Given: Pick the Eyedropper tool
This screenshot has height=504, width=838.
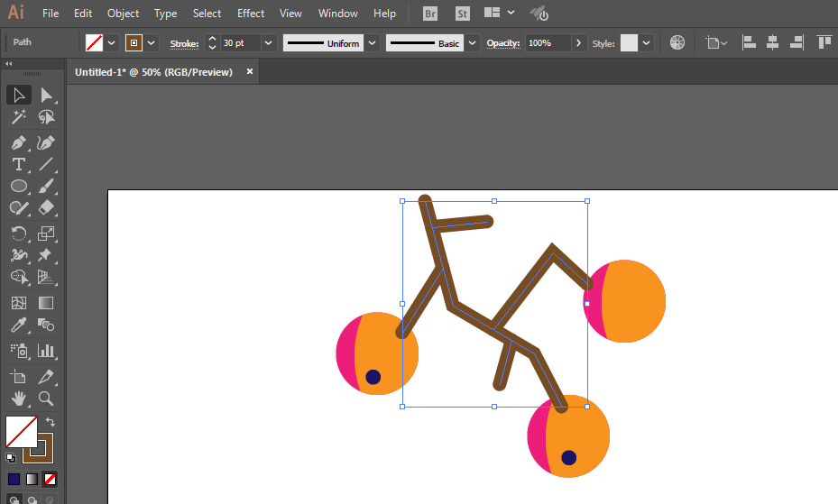Looking at the screenshot, I should point(19,325).
